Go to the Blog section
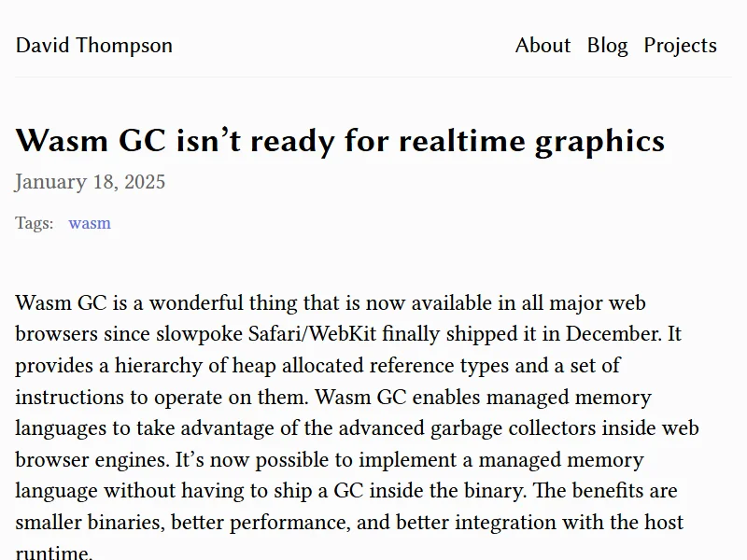The width and height of the screenshot is (747, 560). click(x=607, y=46)
